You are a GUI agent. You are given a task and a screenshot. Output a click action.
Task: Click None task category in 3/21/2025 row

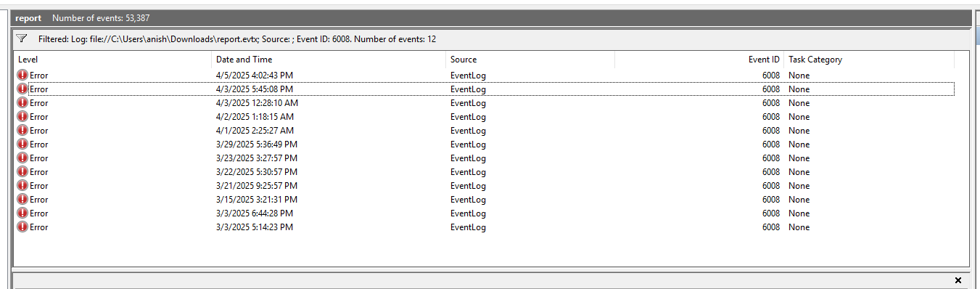799,186
